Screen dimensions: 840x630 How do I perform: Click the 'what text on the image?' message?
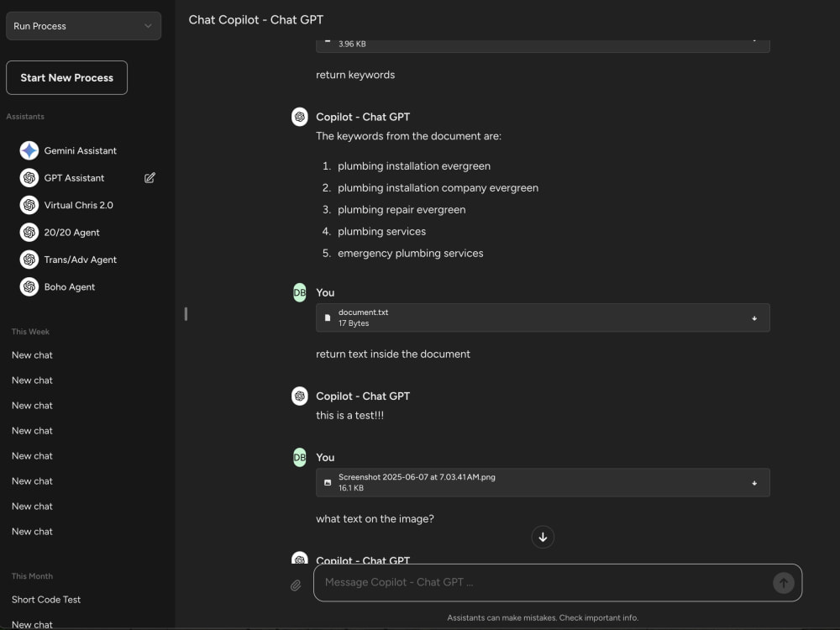[375, 518]
